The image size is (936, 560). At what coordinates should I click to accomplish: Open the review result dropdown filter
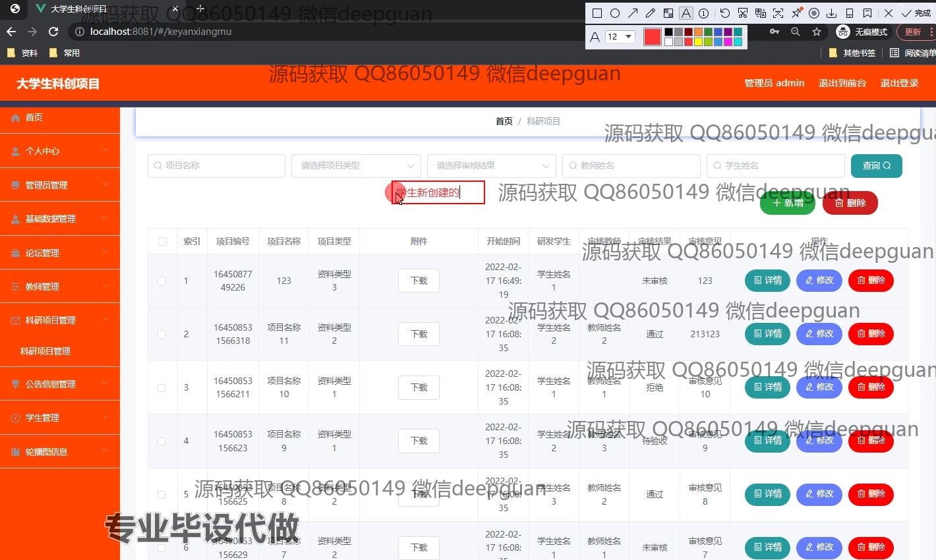pyautogui.click(x=491, y=166)
